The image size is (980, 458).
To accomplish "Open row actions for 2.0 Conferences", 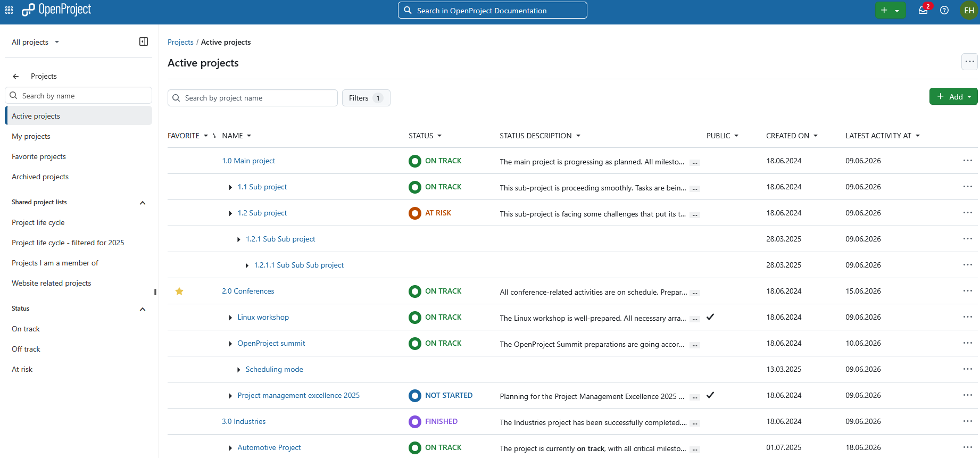I will tap(968, 291).
